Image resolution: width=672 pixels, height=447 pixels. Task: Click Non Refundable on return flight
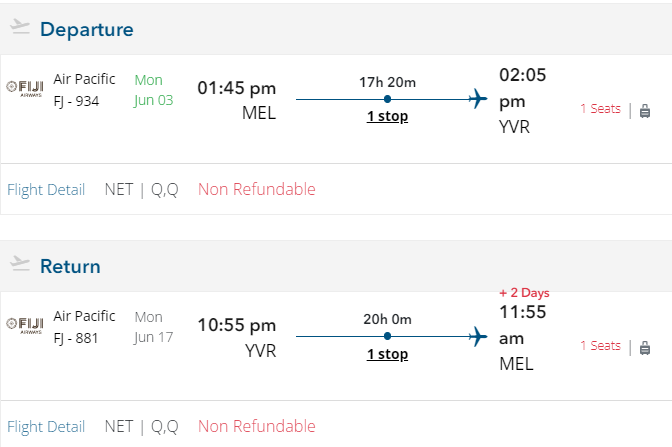point(256,427)
